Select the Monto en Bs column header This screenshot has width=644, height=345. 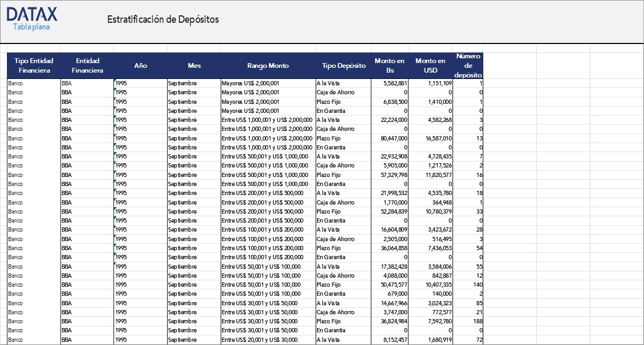tap(390, 65)
